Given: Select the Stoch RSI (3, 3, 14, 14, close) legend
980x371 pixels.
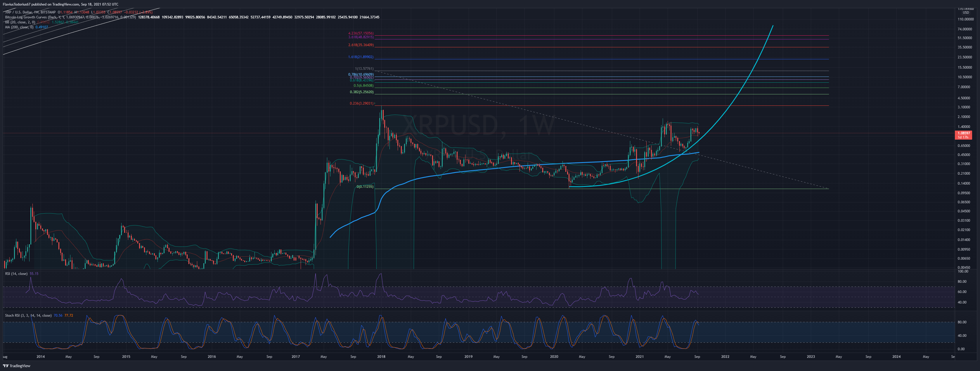Looking at the screenshot, I should click(28, 315).
